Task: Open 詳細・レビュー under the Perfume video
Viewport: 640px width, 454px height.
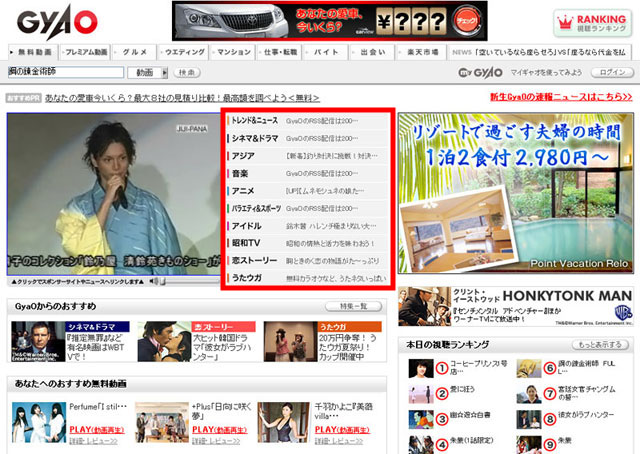Action: [x=93, y=441]
